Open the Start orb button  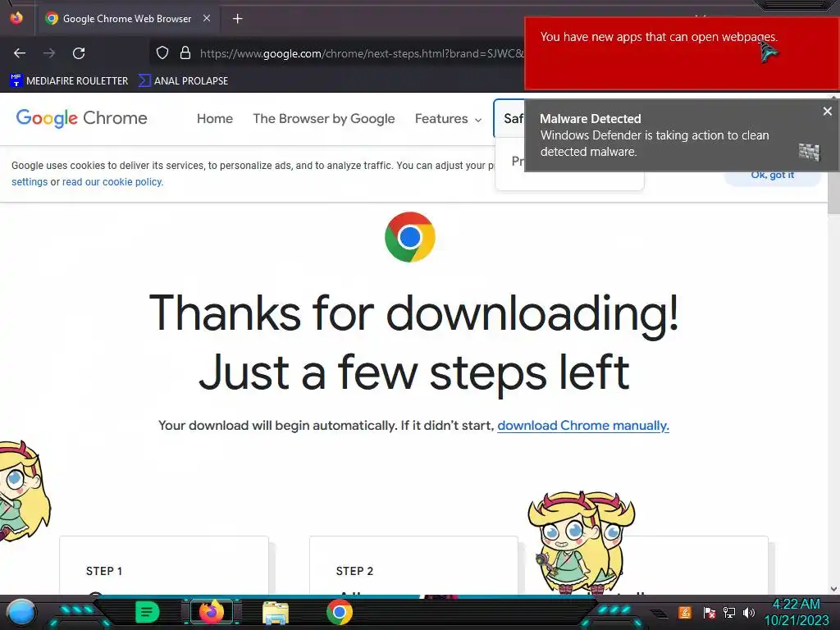tap(21, 612)
